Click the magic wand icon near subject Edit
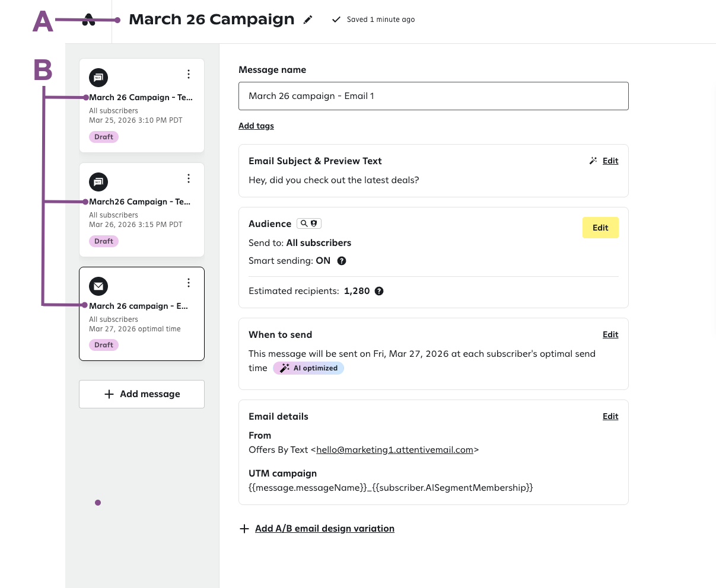The width and height of the screenshot is (716, 588). coord(593,161)
